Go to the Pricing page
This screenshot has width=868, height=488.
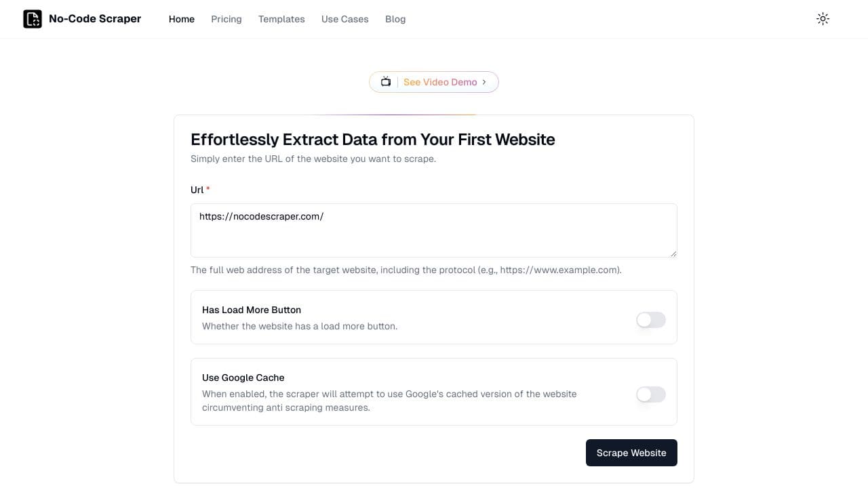[x=226, y=19]
